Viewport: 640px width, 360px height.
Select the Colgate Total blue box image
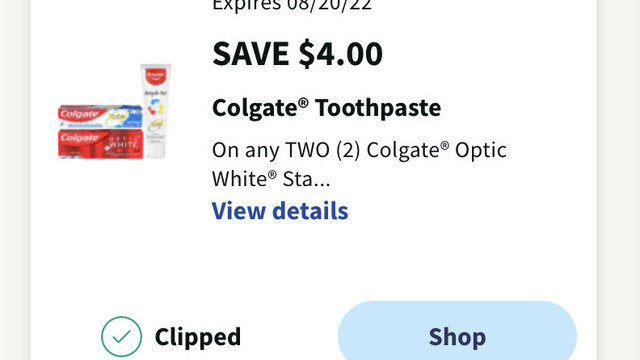point(100,116)
